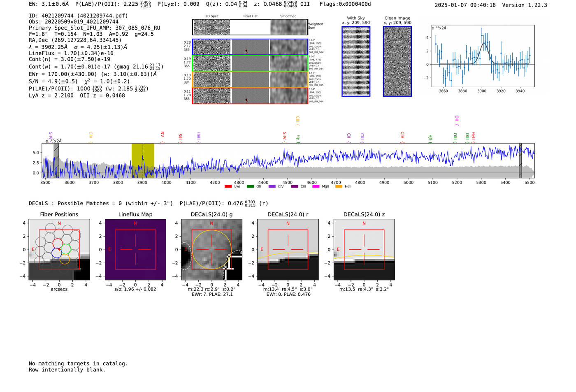Viewport: 576px width, 392px height.
Task: Click the green Hβ line marker
Action: point(430,139)
